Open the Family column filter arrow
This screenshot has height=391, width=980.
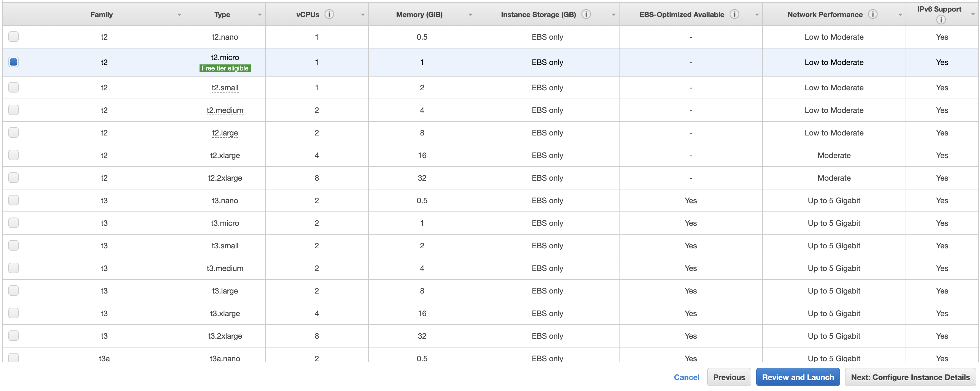179,15
